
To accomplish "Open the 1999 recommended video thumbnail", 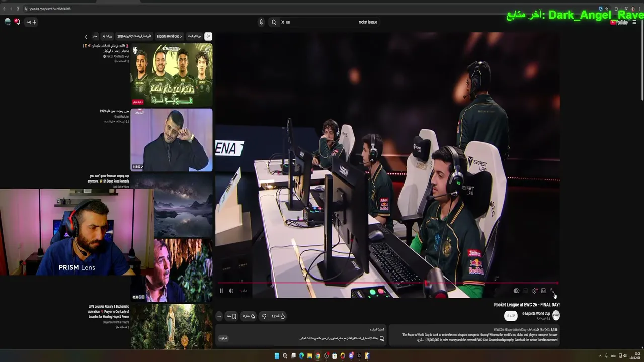I will (172, 140).
